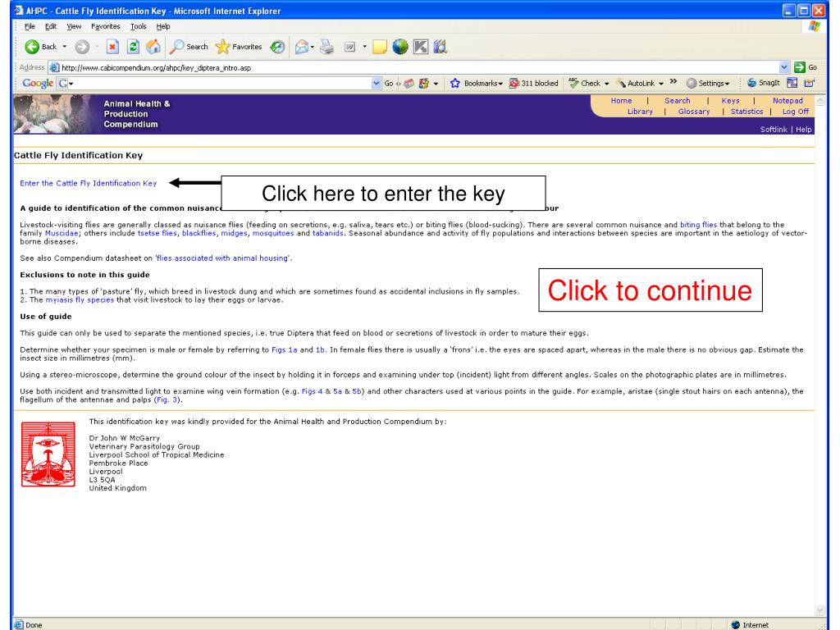Open the Home link in compendium header
The width and height of the screenshot is (840, 630).
[x=622, y=101]
